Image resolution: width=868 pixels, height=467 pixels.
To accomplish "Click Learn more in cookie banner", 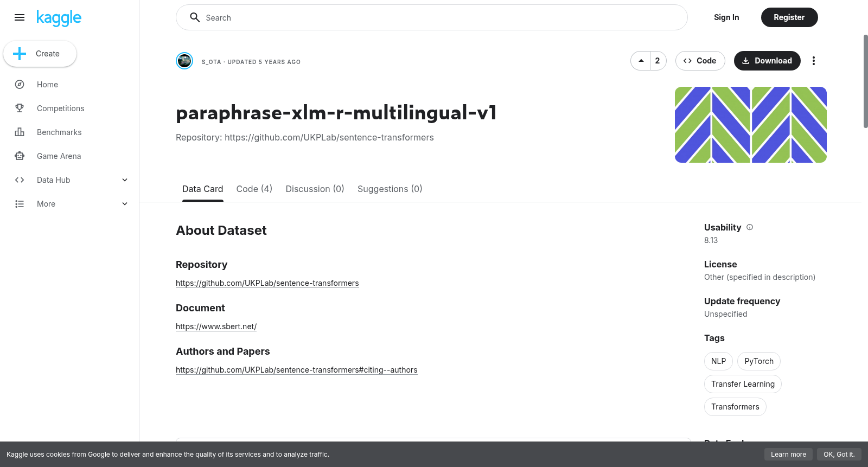I will (x=789, y=455).
